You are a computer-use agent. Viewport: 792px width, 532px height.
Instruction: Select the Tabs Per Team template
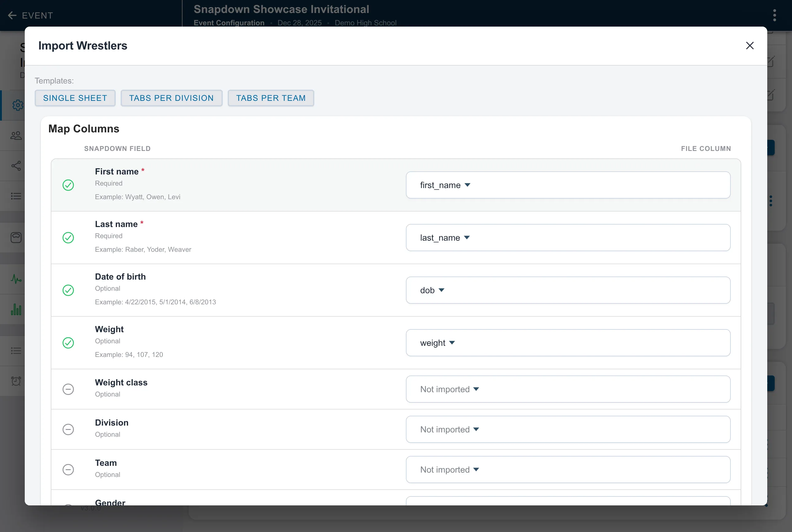[271, 98]
